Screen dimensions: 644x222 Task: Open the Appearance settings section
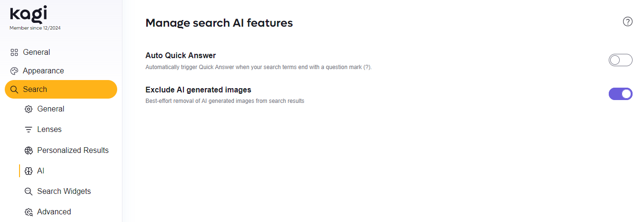[43, 71]
